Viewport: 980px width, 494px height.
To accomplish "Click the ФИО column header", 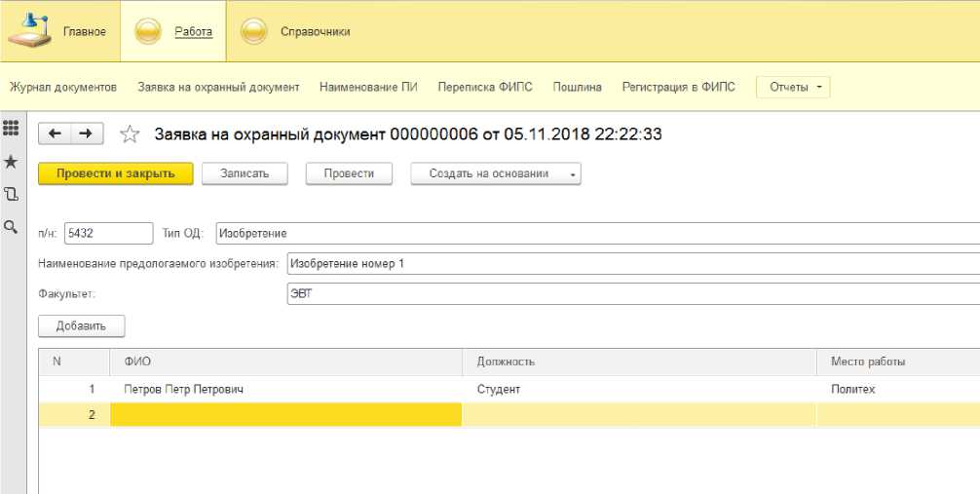I will coord(286,361).
